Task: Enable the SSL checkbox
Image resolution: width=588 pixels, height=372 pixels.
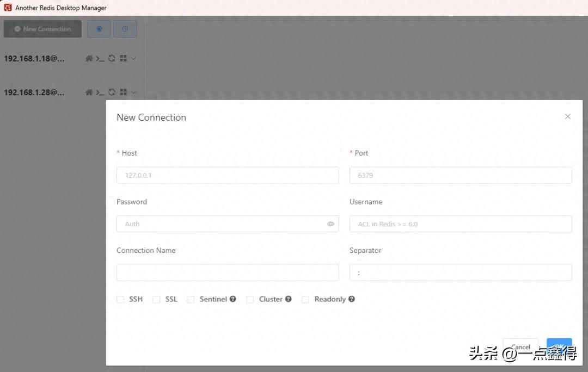Action: click(x=156, y=299)
